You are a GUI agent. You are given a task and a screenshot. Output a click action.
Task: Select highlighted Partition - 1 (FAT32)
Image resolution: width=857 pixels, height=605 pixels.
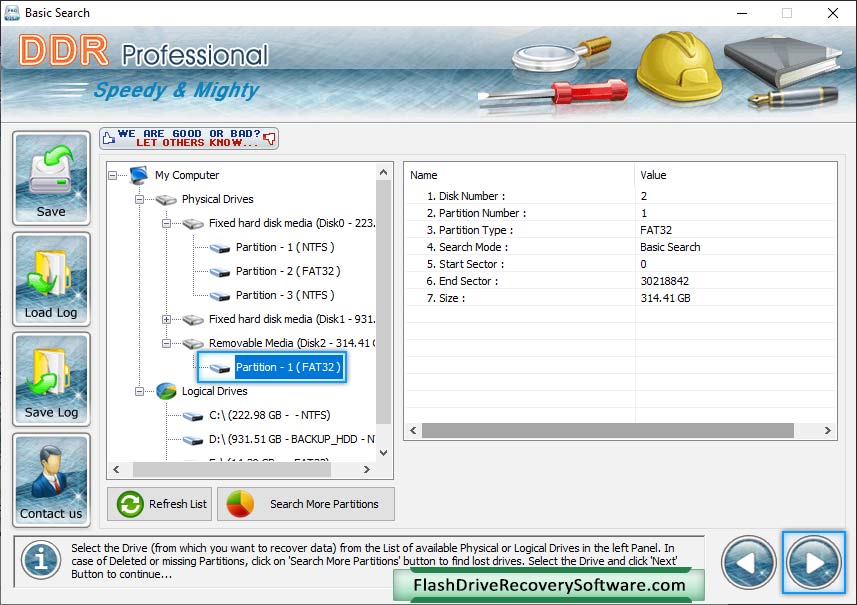[x=288, y=367]
